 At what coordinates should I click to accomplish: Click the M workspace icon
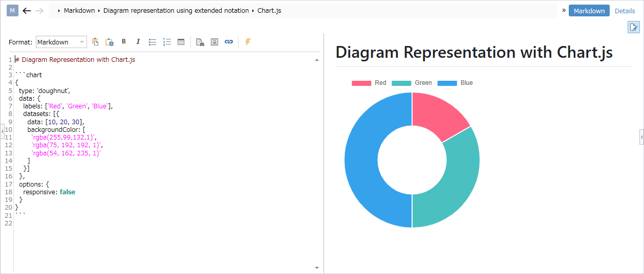click(12, 11)
